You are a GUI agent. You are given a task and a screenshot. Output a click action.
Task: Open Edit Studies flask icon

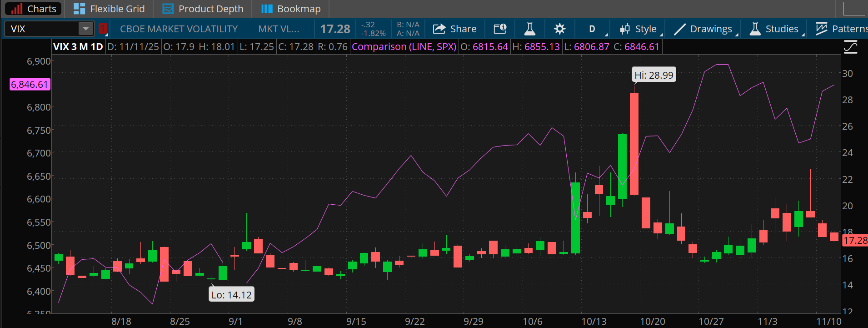[x=529, y=29]
